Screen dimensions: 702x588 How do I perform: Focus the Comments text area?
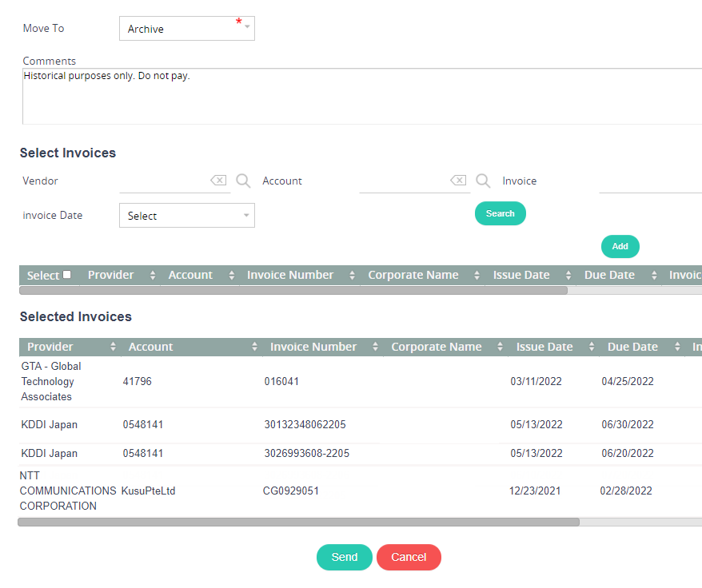click(x=362, y=96)
